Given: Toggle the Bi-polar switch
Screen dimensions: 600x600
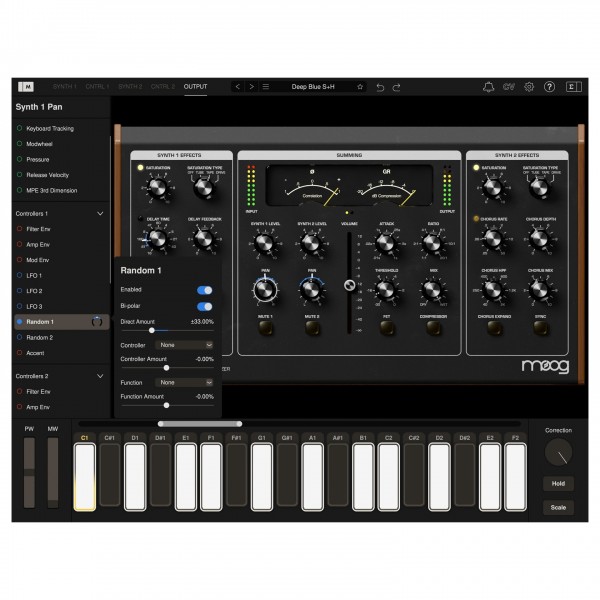Looking at the screenshot, I should pyautogui.click(x=204, y=307).
